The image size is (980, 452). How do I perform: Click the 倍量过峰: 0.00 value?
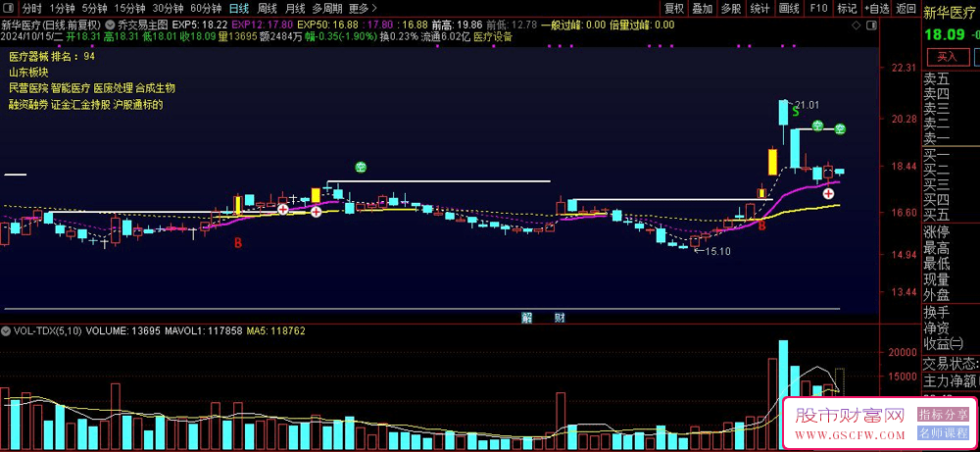[642, 25]
